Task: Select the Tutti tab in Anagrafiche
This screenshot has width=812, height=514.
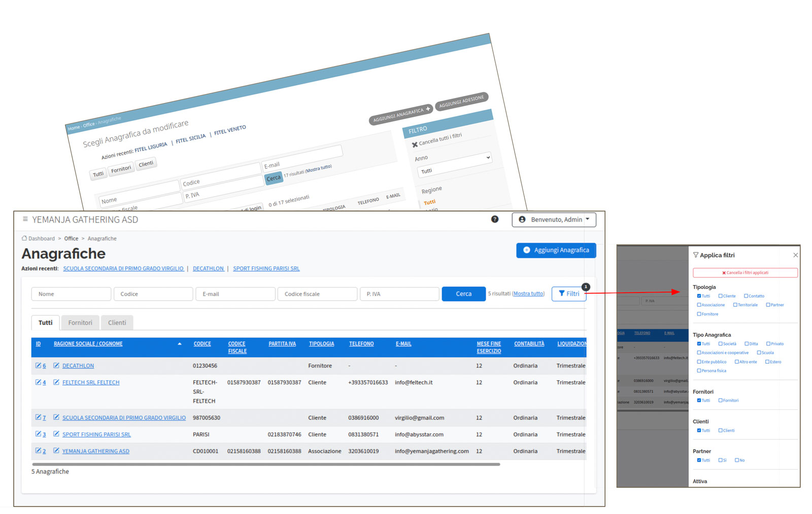Action: [x=45, y=323]
